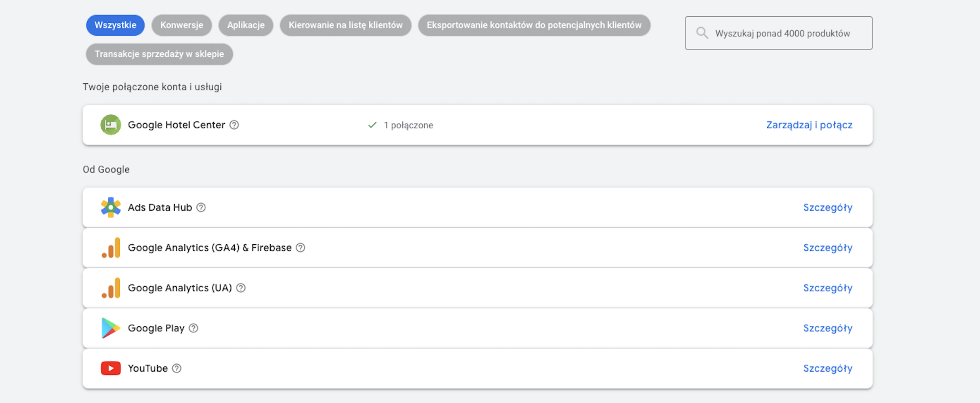Click the Google Hotel Center name

point(176,125)
